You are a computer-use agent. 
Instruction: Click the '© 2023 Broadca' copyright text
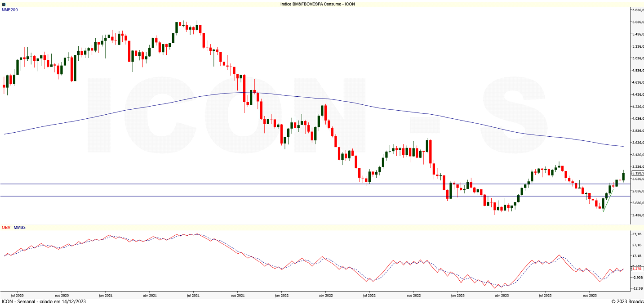627,301
